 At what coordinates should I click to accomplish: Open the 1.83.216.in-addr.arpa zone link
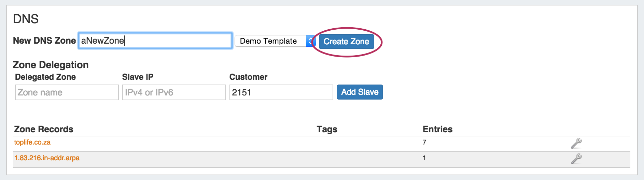click(x=47, y=158)
